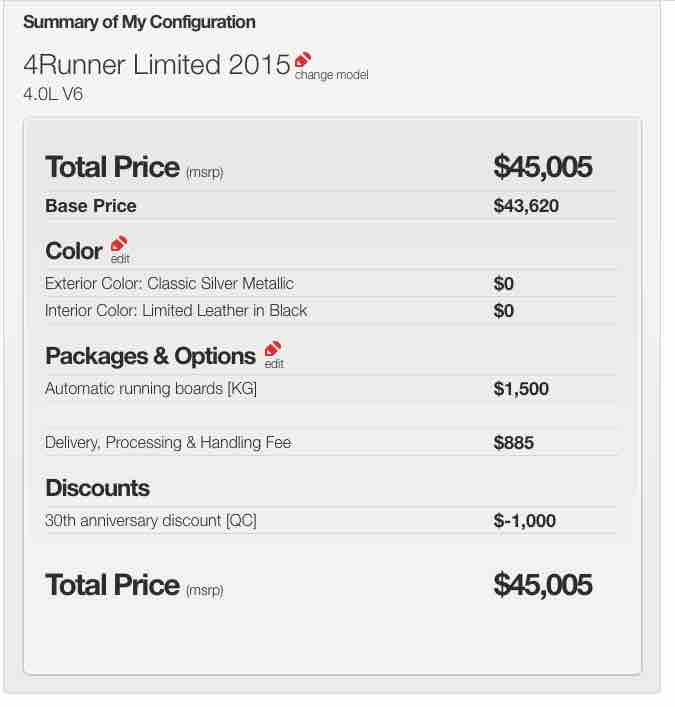
Task: Click the pencil icon beside 4Runner Limited 2015
Action: click(303, 60)
